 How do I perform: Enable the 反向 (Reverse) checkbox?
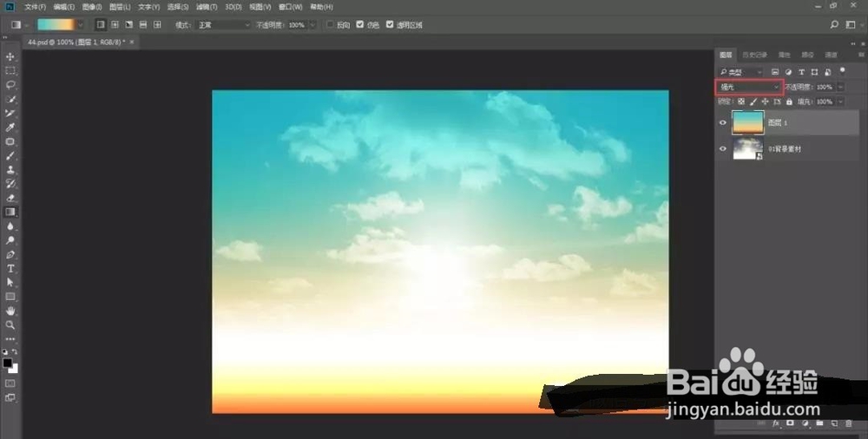tap(331, 25)
